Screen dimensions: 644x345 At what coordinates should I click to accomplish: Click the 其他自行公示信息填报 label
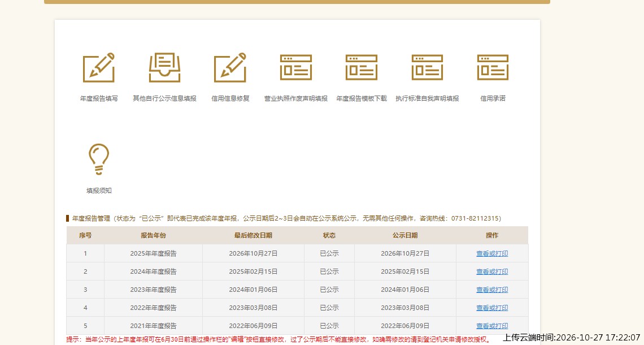click(164, 98)
